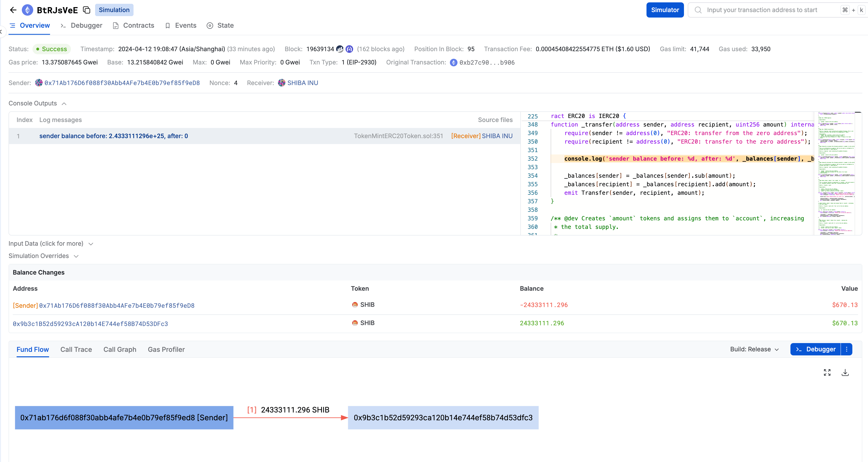
Task: Expand fund flow diagram to fullscreen
Action: pyautogui.click(x=827, y=372)
